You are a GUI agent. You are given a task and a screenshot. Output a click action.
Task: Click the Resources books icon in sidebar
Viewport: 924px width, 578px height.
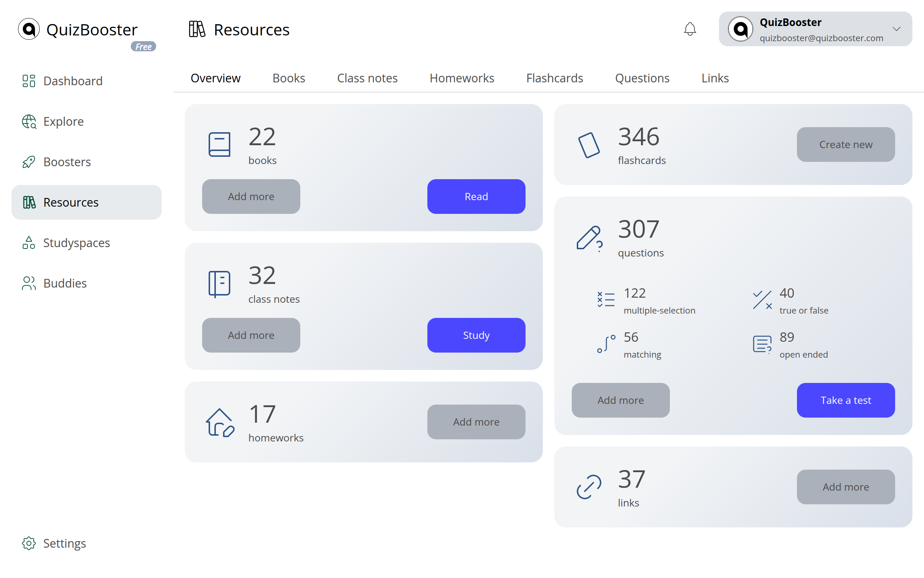[29, 202]
